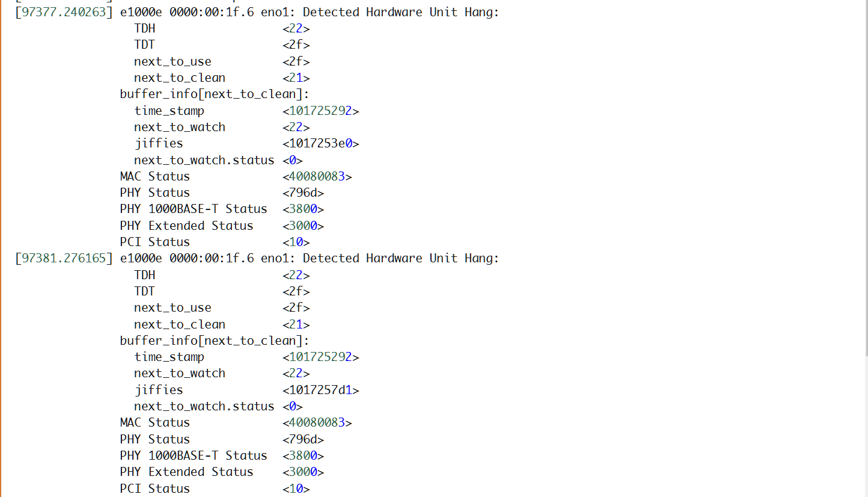Screen dimensions: 868x497
Task: Click 'Detected Hardware Unit Hang' in the 97381.276165 line
Action: (400, 259)
